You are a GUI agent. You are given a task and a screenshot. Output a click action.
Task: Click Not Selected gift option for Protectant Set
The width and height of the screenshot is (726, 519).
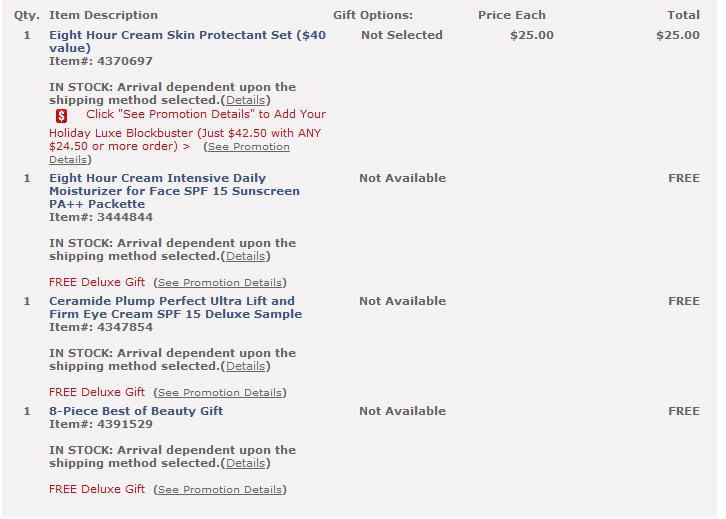click(402, 35)
